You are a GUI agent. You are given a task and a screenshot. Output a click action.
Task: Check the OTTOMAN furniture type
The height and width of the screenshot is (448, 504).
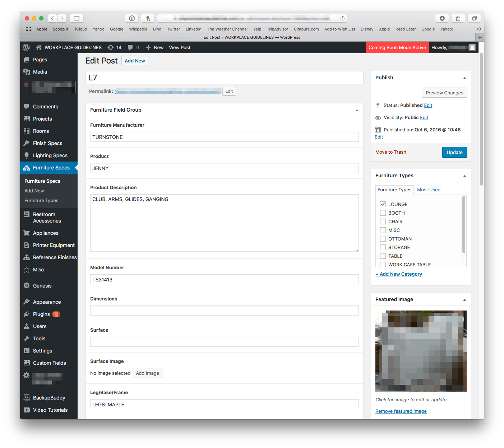[x=383, y=239]
